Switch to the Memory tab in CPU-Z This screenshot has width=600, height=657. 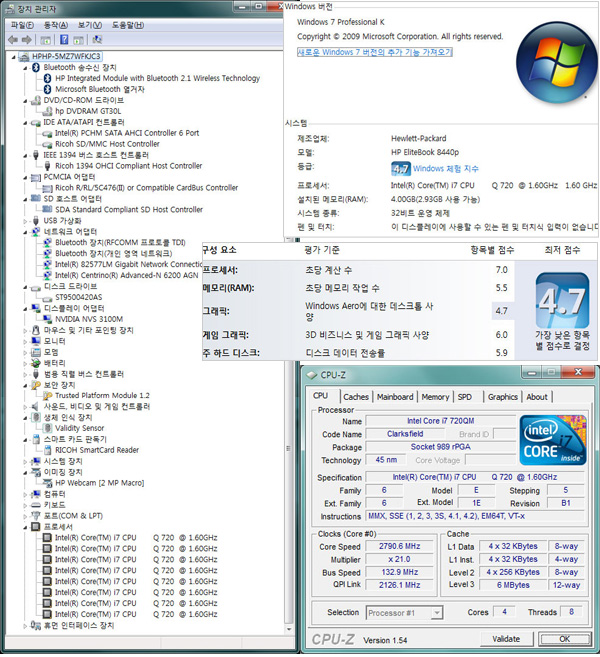pos(435,397)
